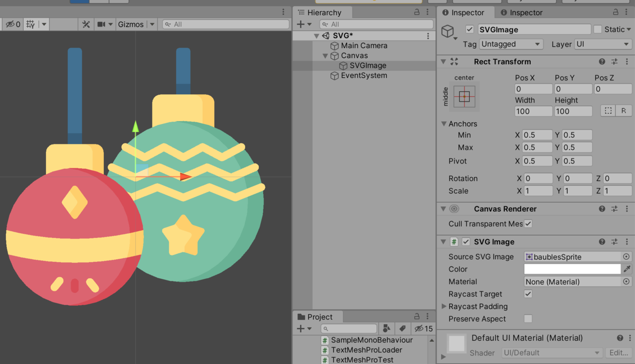Viewport: 635px width, 364px height.
Task: Toggle the Raycast Target checkbox
Action: tap(528, 294)
